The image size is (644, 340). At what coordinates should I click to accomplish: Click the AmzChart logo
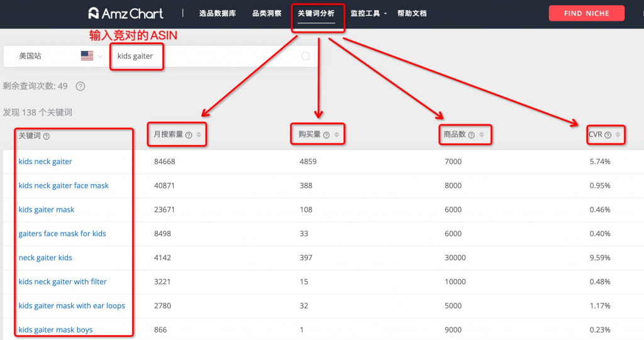[126, 14]
